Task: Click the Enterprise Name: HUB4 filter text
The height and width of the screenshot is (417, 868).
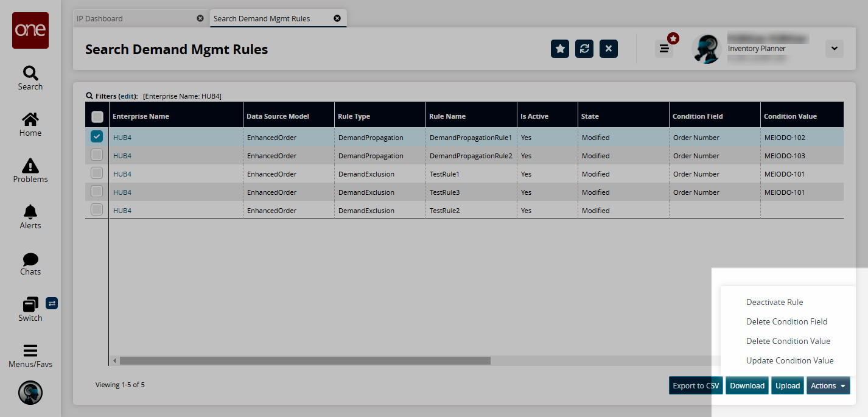Action: pyautogui.click(x=182, y=96)
